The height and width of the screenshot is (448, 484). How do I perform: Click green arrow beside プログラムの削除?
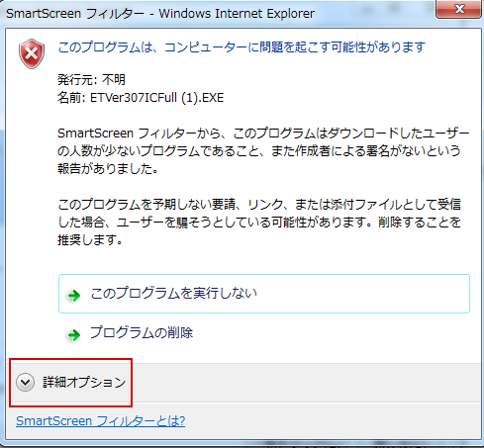tap(74, 335)
